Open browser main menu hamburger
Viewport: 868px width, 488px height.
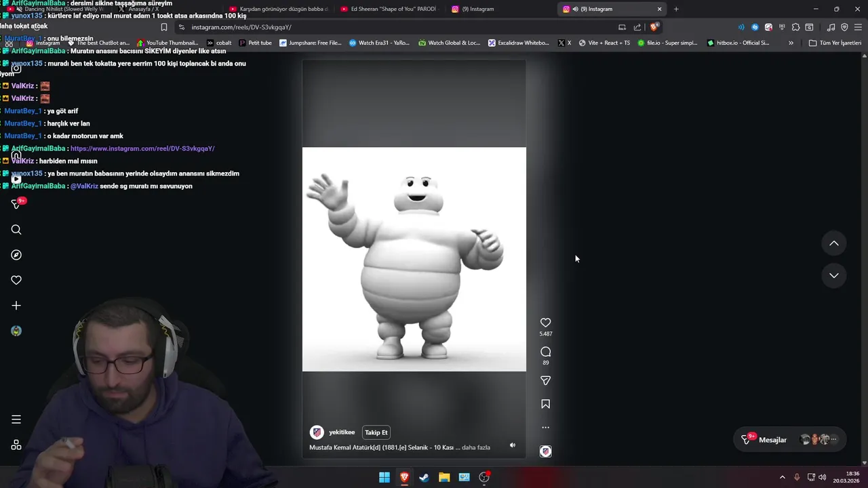858,27
